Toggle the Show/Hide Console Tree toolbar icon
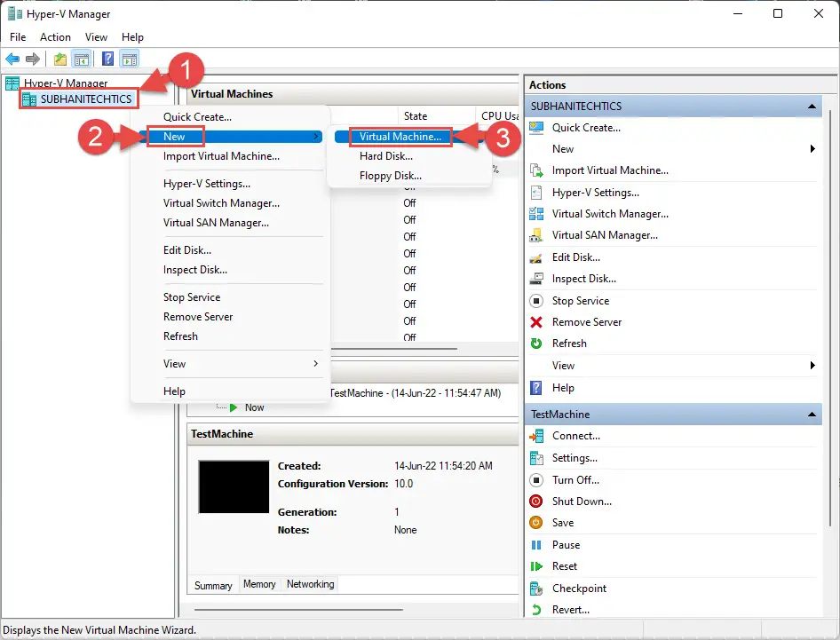The image size is (840, 640). point(82,59)
